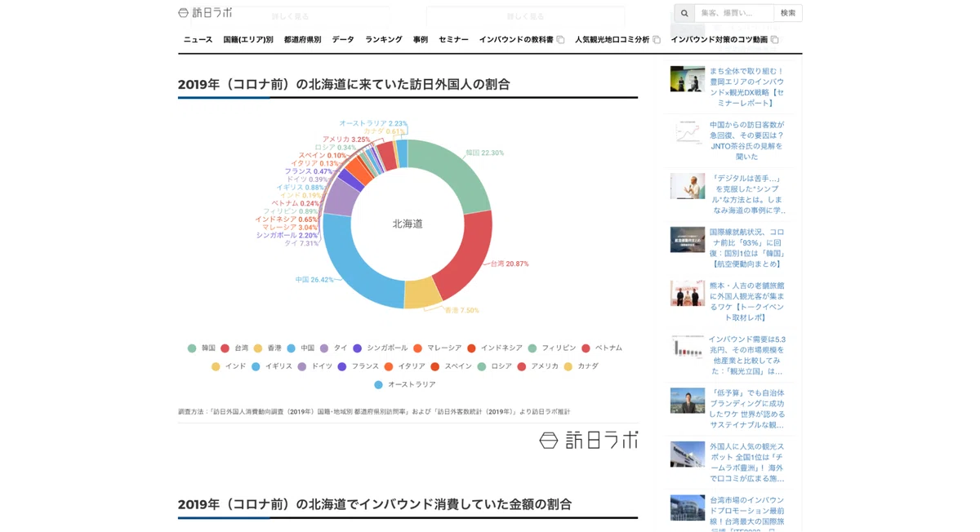Toggle the イタリア legend item

(405, 366)
